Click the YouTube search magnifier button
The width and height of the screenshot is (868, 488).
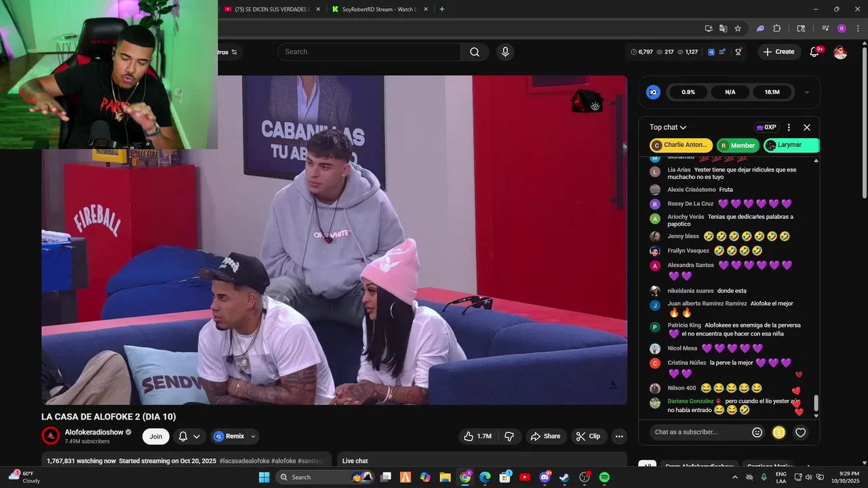tap(475, 52)
